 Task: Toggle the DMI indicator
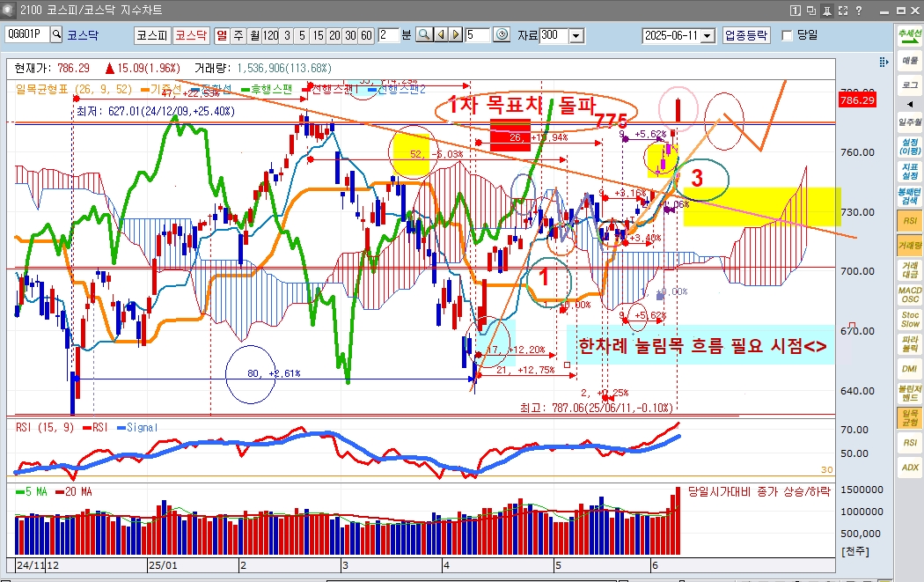tap(910, 369)
